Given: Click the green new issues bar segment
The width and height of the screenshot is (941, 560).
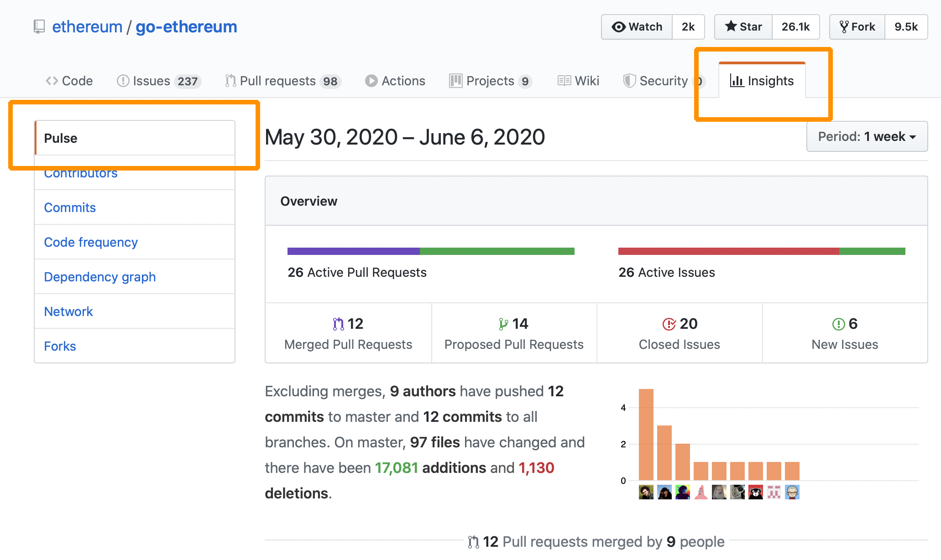Looking at the screenshot, I should point(872,251).
